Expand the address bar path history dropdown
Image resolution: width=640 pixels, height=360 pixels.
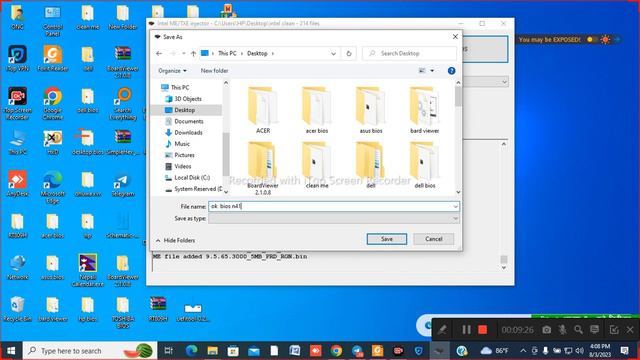pos(333,53)
